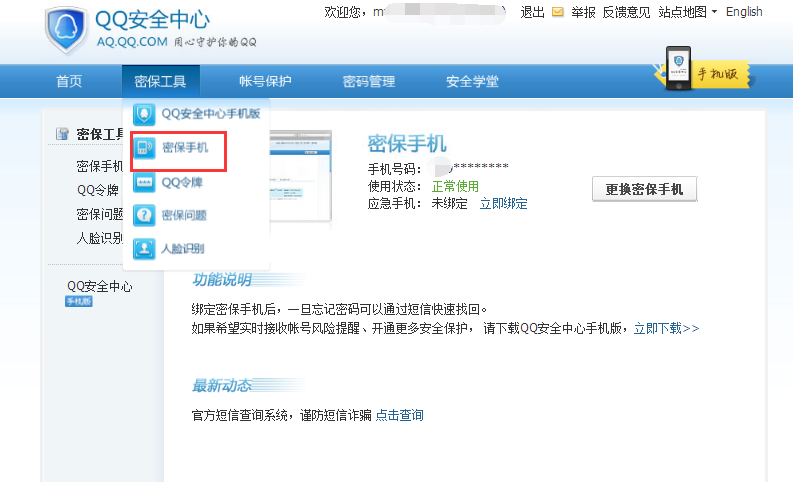Click the 手机版 phone banner icon
The height and width of the screenshot is (482, 793).
[678, 68]
